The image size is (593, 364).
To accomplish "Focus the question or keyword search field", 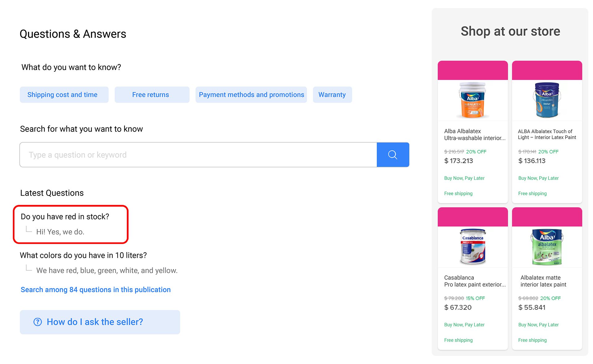I will [x=198, y=155].
